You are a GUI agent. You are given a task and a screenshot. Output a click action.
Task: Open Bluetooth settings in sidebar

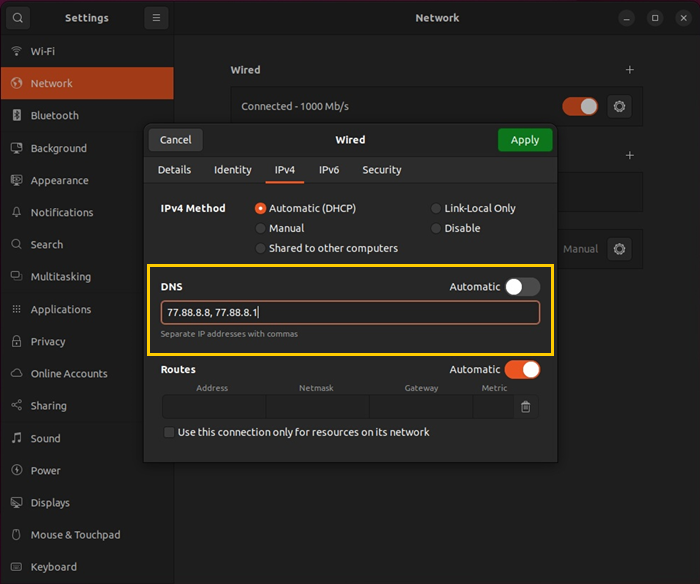pos(54,116)
